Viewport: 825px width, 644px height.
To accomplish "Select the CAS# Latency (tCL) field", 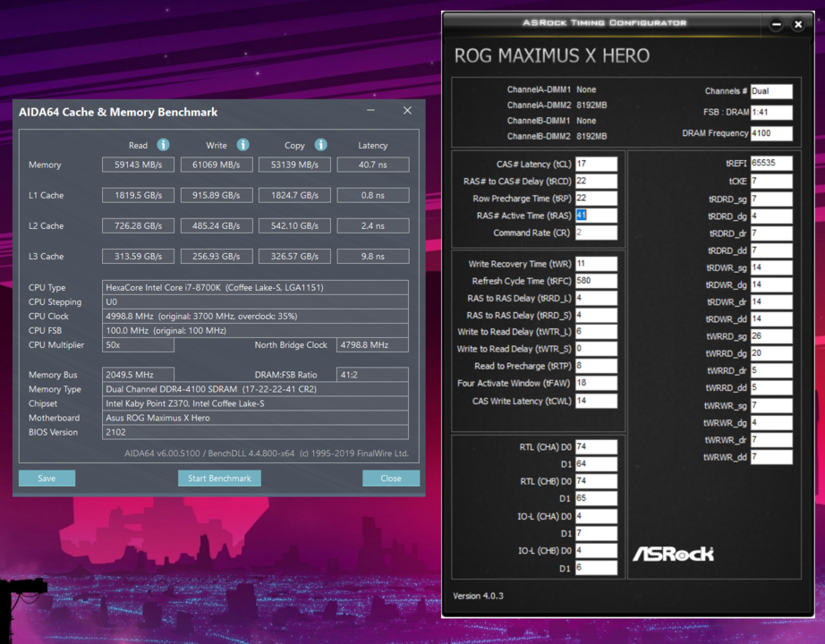I will [x=596, y=164].
